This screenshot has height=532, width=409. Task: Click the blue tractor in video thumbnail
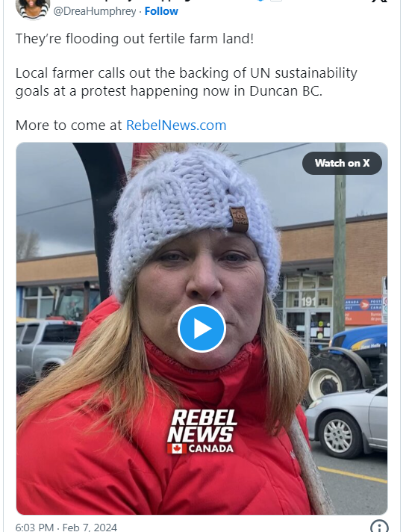(351, 362)
